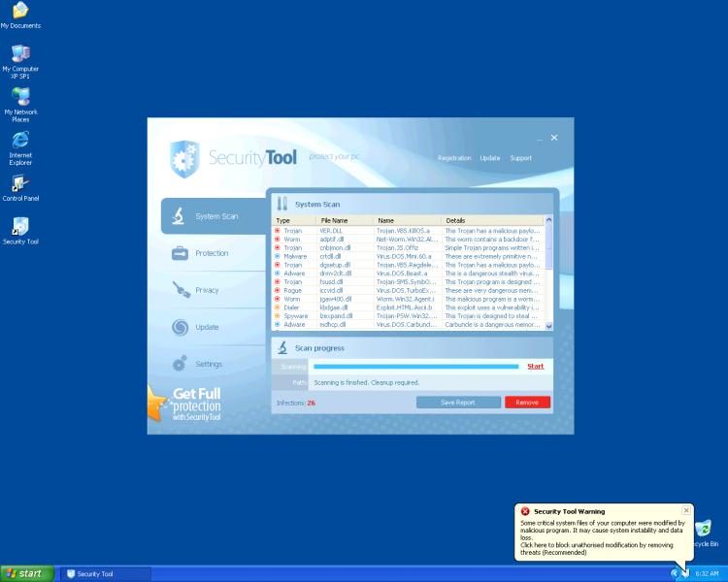
Task: Sort by the Type column header
Action: pos(295,220)
